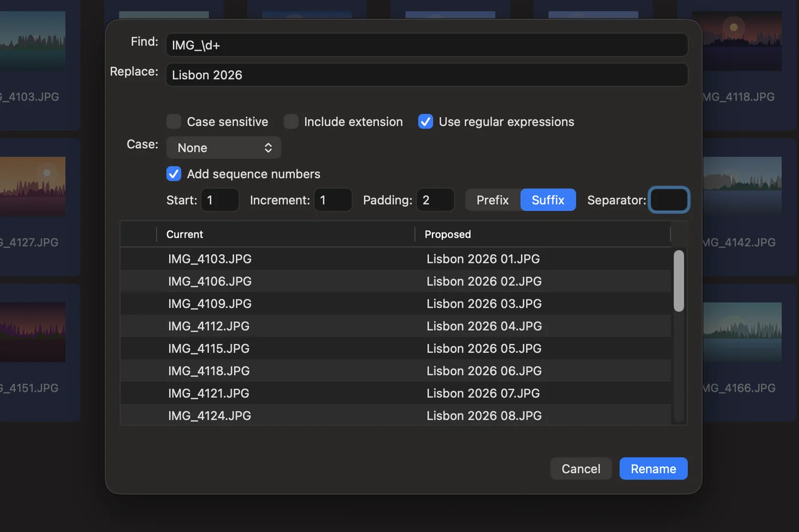Click the preview list scrollbar thumb
This screenshot has width=799, height=532.
[x=679, y=281]
